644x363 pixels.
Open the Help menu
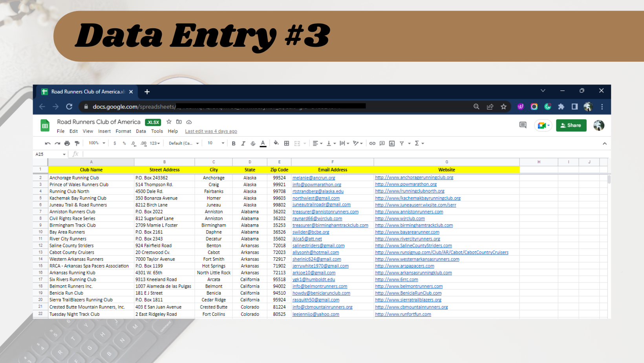click(x=173, y=131)
